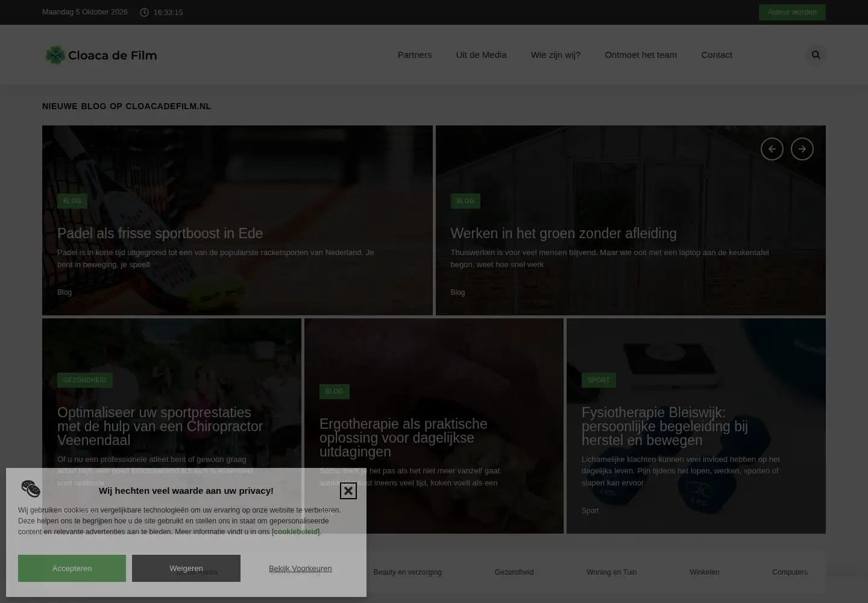The width and height of the screenshot is (868, 603).
Task: Go to the previous slide with the left arrow
Action: 772,149
